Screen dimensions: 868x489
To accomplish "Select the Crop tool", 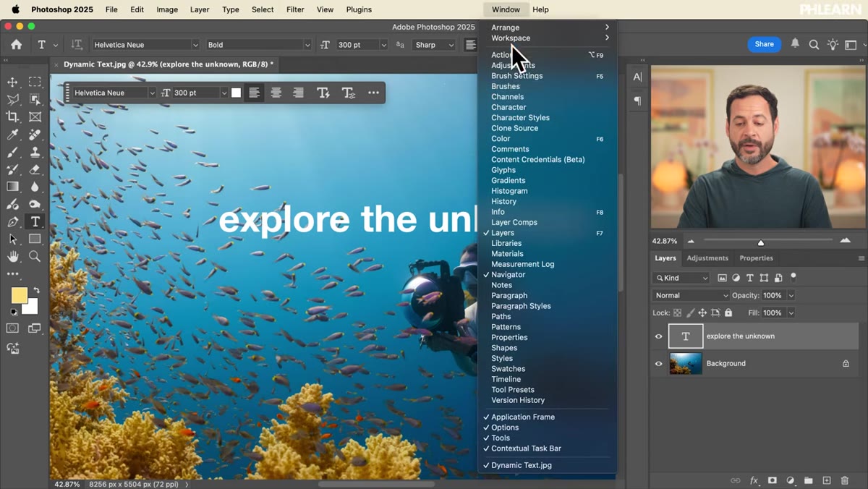I will click(12, 116).
